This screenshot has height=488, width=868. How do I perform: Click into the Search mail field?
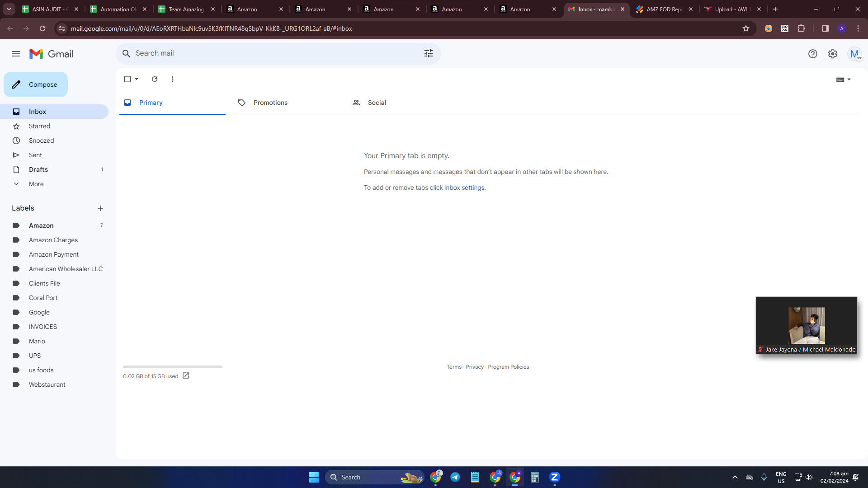pyautogui.click(x=276, y=53)
